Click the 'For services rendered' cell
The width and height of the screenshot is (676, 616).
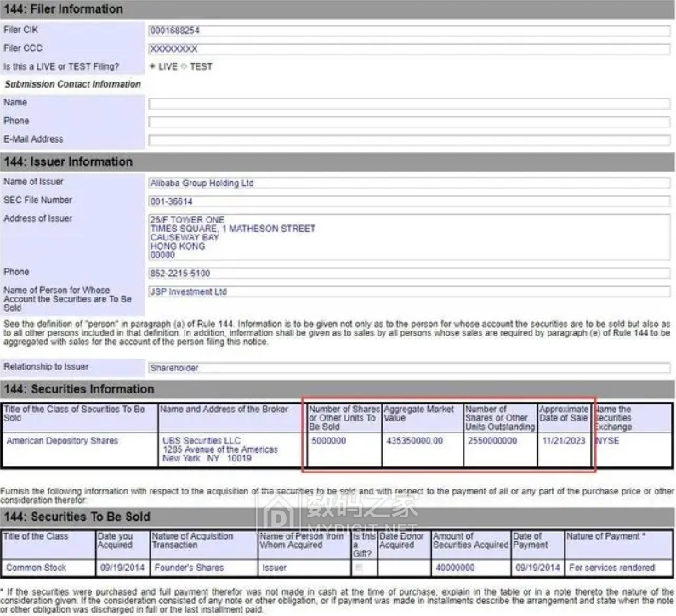[619, 568]
